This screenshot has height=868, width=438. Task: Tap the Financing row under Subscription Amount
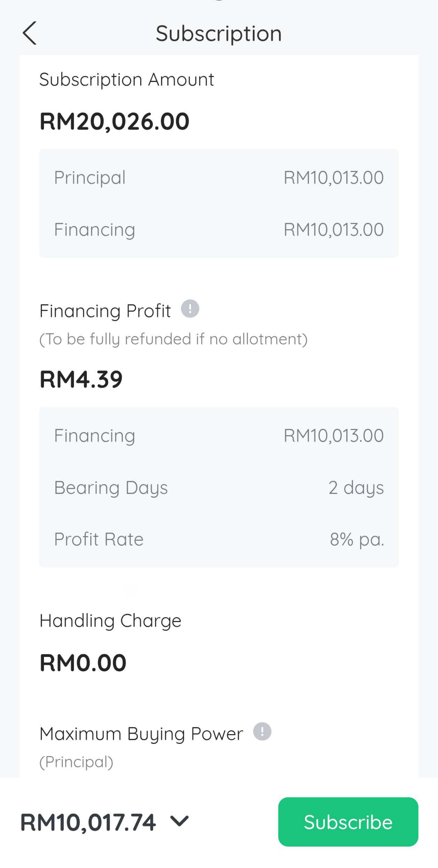click(219, 229)
